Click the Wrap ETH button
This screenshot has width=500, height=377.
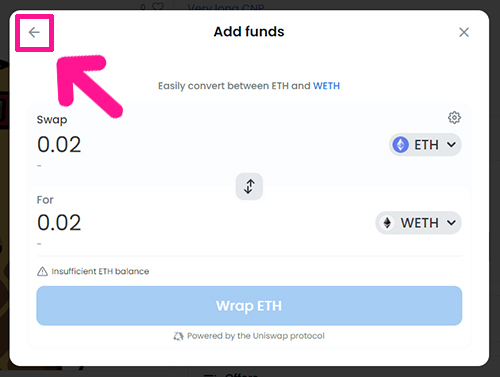(x=249, y=306)
